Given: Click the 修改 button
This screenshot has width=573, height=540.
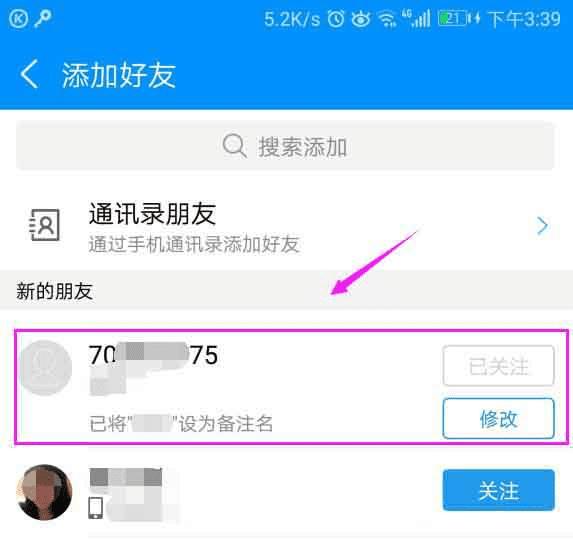Looking at the screenshot, I should tap(498, 419).
